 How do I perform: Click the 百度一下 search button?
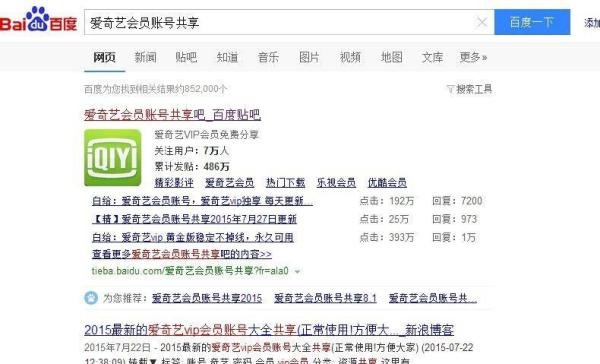click(x=532, y=22)
